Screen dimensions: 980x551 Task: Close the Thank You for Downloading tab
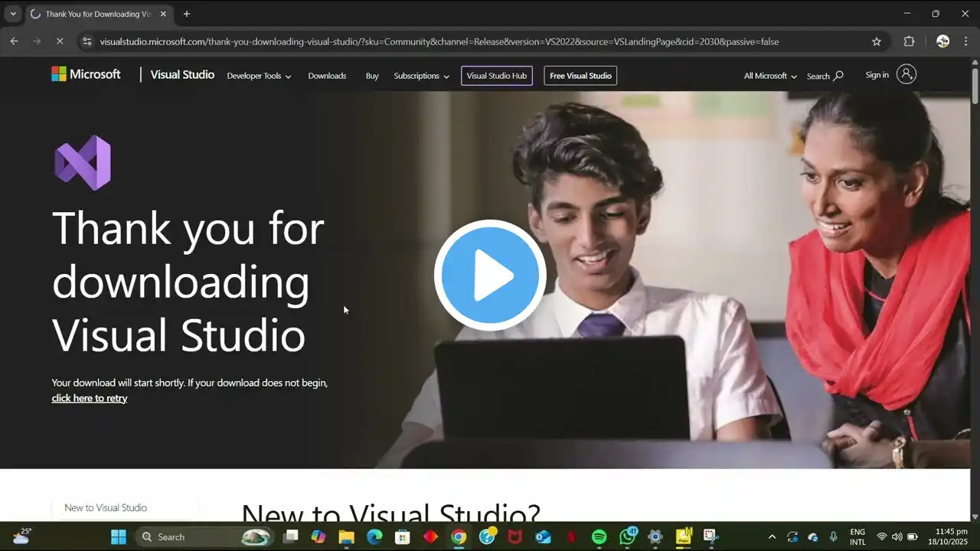click(x=163, y=14)
